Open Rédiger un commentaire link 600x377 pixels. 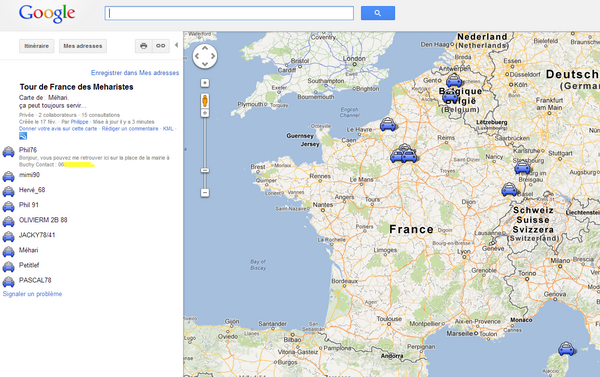click(130, 129)
